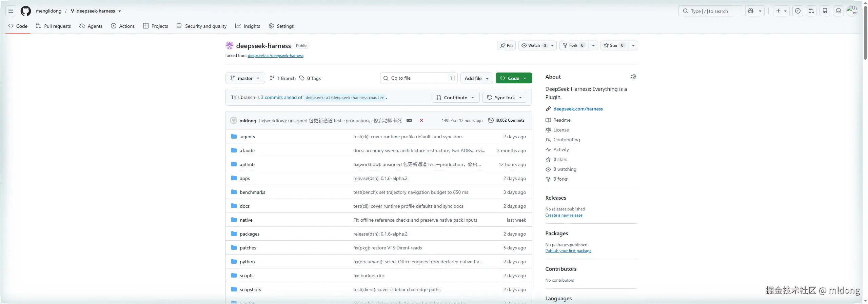This screenshot has width=868, height=304.
Task: Open the menglidong owner profile link
Action: pos(48,11)
